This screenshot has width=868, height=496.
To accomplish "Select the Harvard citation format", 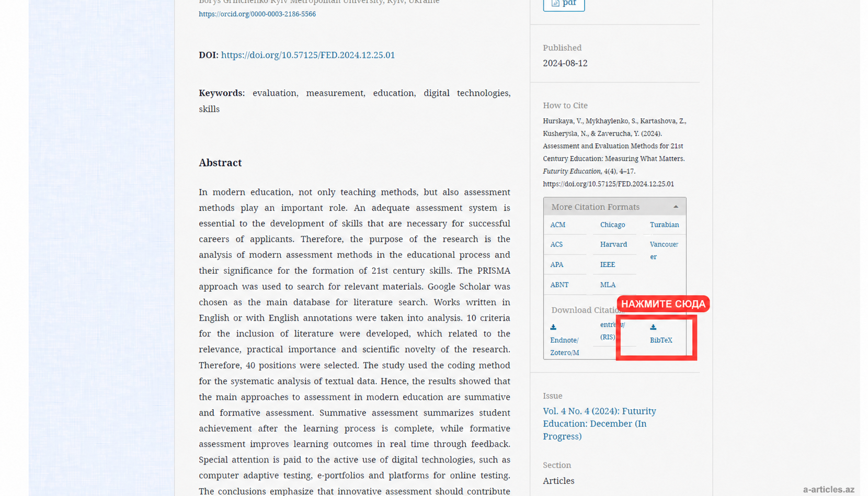I will pos(613,244).
